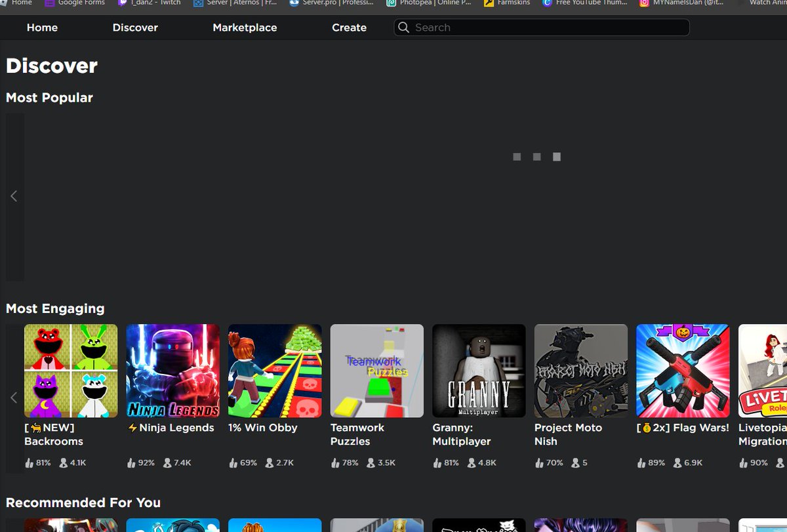The width and height of the screenshot is (787, 532).
Task: Click the Instagram MYNameIsDan bookmark favicon
Action: [645, 3]
